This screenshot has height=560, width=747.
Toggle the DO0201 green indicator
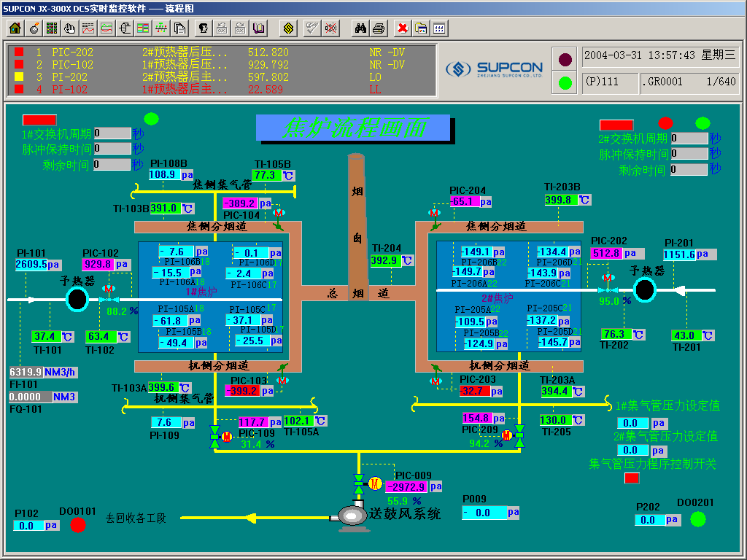click(698, 518)
